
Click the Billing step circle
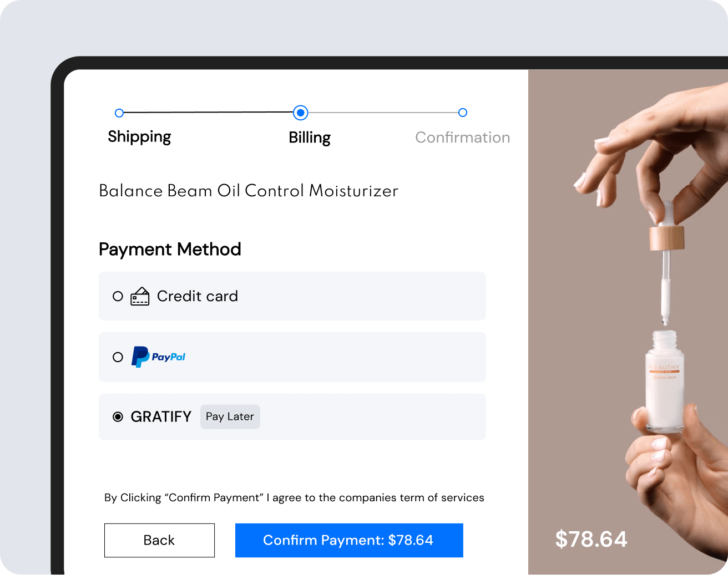(300, 113)
